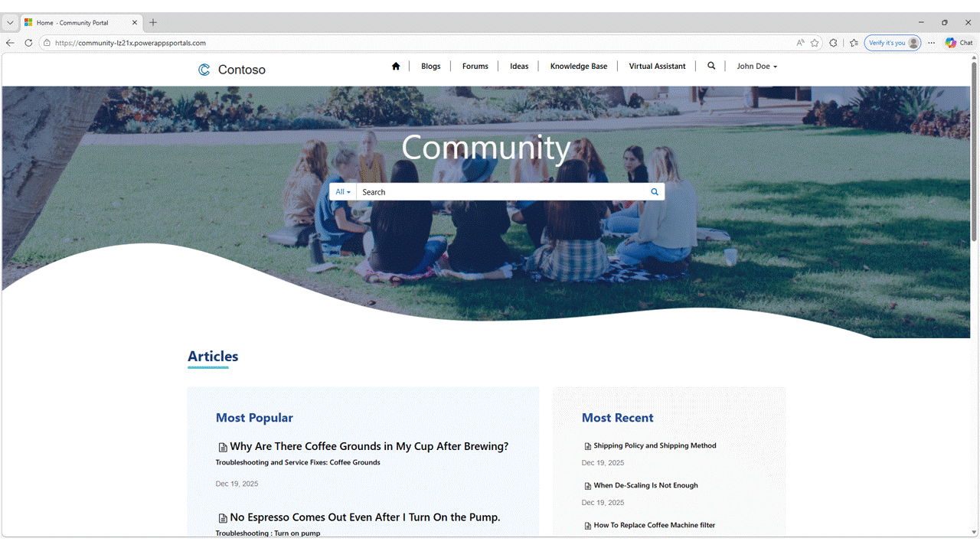Add this page to favorites with the star
980x551 pixels.
[815, 43]
